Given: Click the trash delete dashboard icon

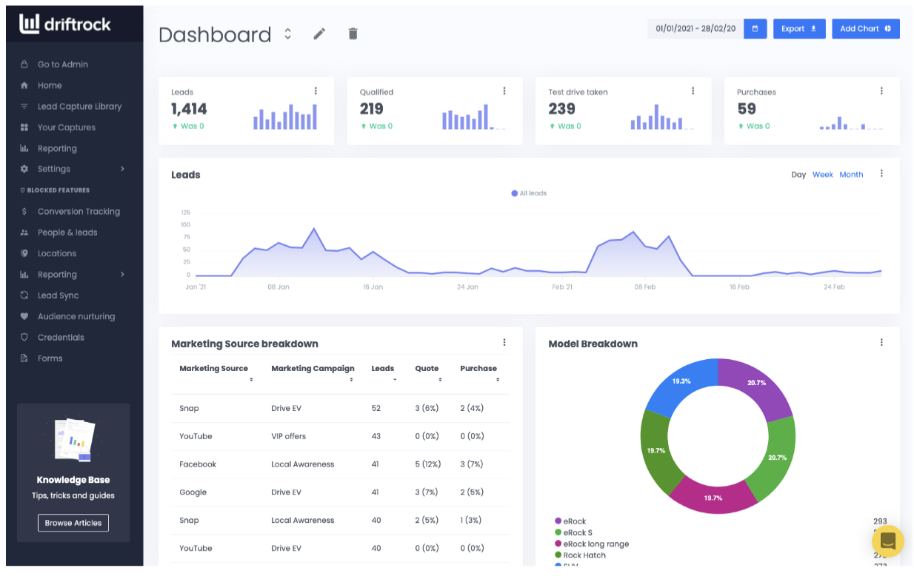Looking at the screenshot, I should click(x=353, y=34).
